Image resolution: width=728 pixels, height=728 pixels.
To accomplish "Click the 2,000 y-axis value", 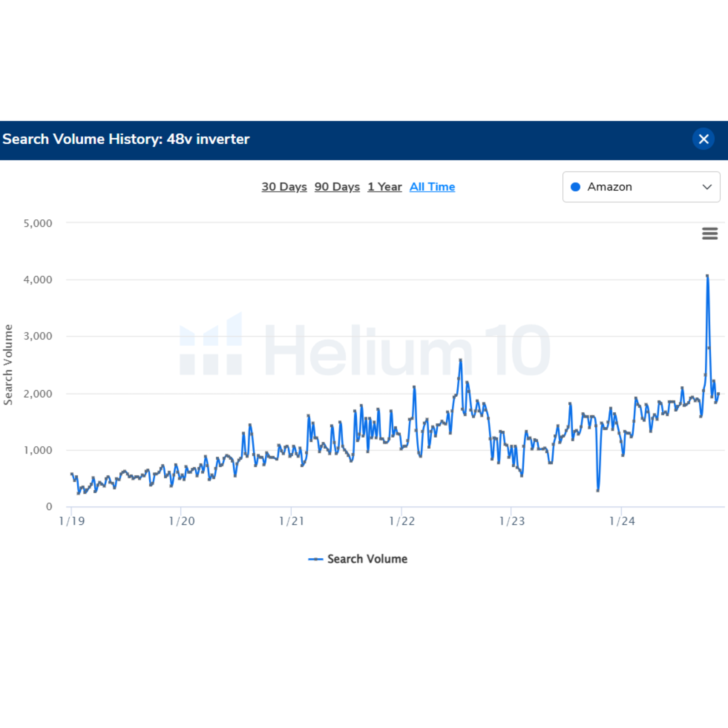I will pos(38,394).
